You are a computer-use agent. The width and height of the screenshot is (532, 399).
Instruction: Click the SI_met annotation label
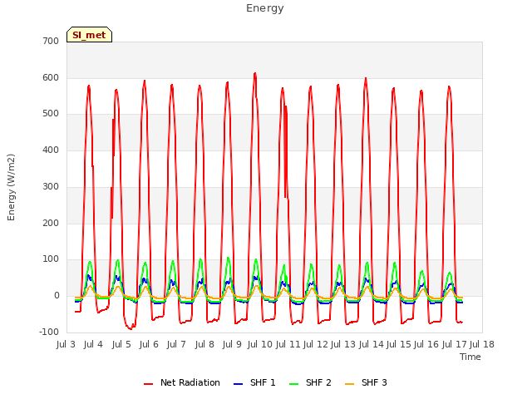(89, 35)
